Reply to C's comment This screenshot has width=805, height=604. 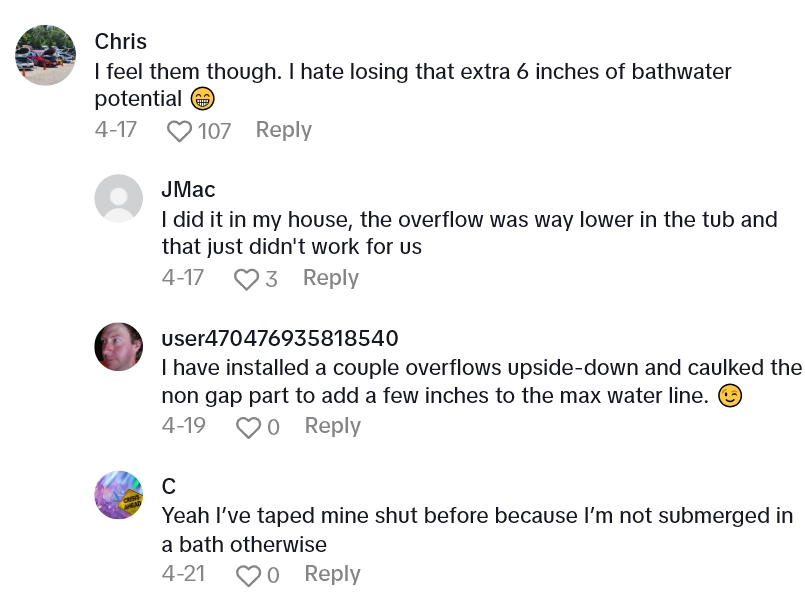[x=332, y=574]
